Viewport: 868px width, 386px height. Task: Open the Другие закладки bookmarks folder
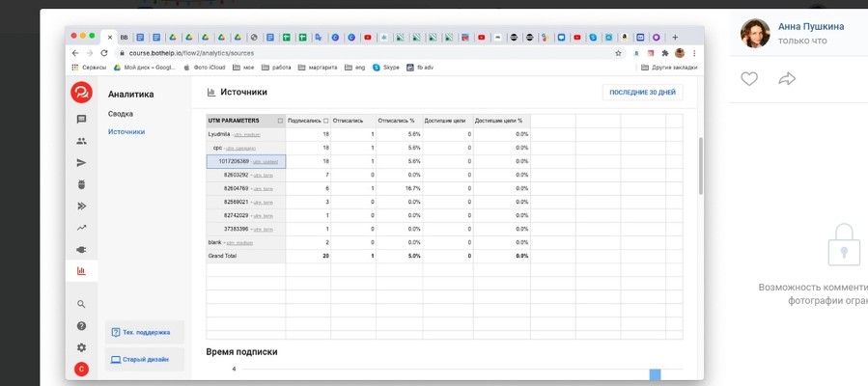point(669,68)
